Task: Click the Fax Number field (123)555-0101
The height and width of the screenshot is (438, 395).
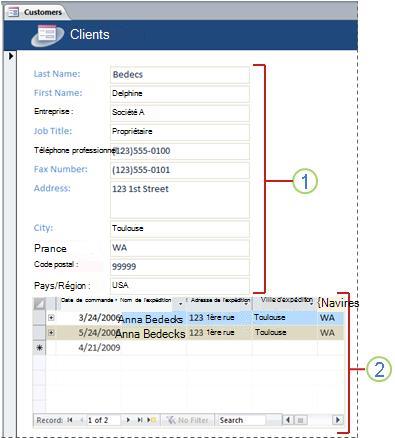Action: [x=180, y=170]
